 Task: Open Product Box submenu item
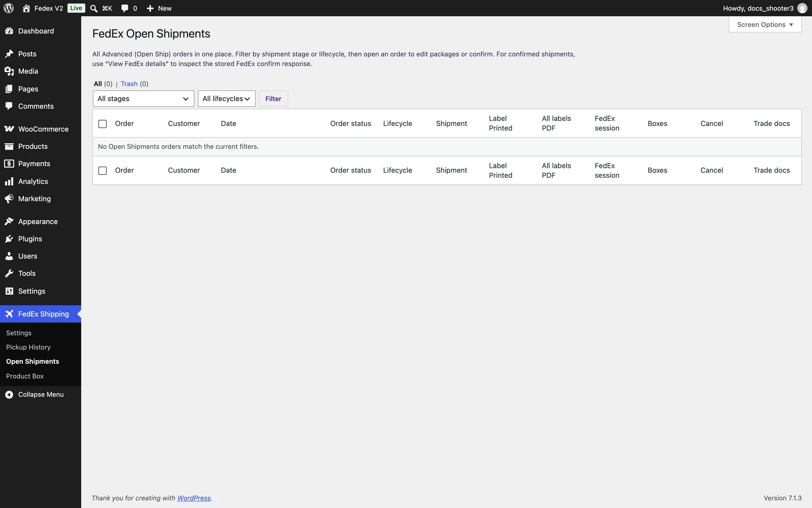[x=25, y=376]
